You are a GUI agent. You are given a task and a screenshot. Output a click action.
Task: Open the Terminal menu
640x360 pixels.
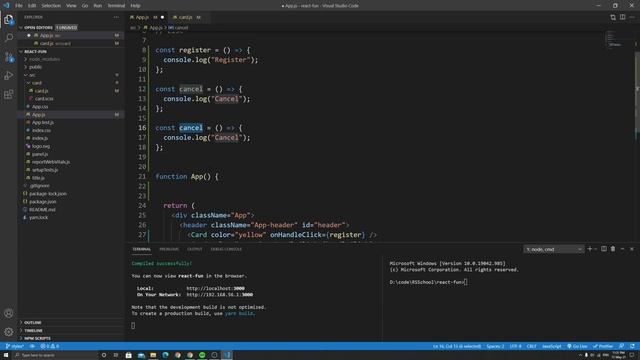pyautogui.click(x=116, y=6)
